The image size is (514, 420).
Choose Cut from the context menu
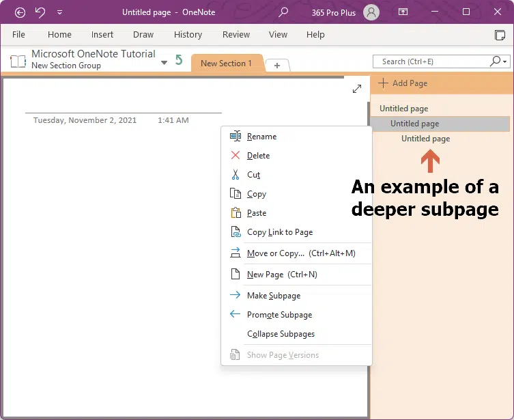(296, 175)
